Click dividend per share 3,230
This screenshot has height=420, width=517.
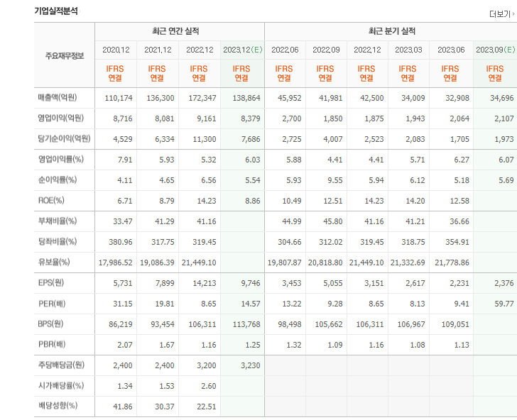(x=250, y=365)
